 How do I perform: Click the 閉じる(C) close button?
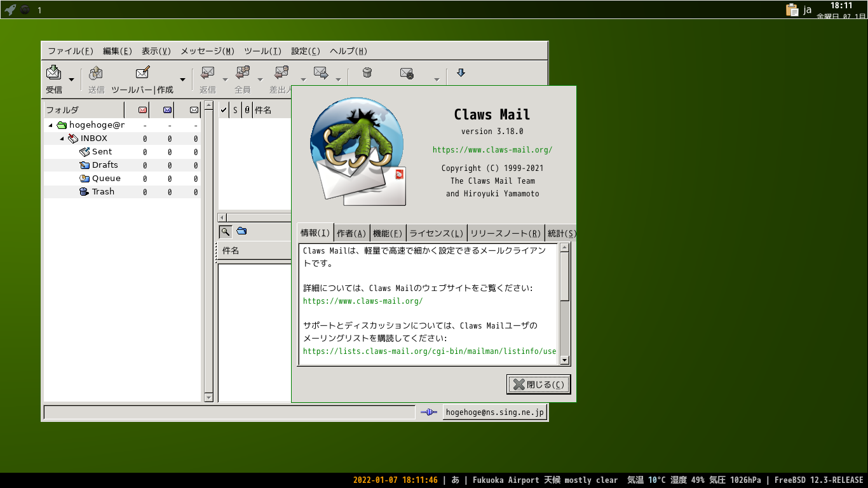point(538,384)
